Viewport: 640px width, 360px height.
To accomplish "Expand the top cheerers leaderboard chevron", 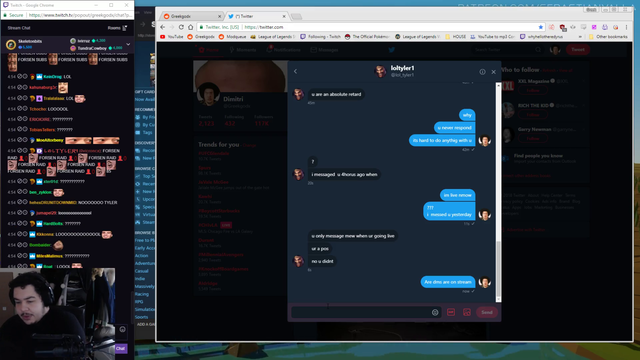I will point(128,44).
